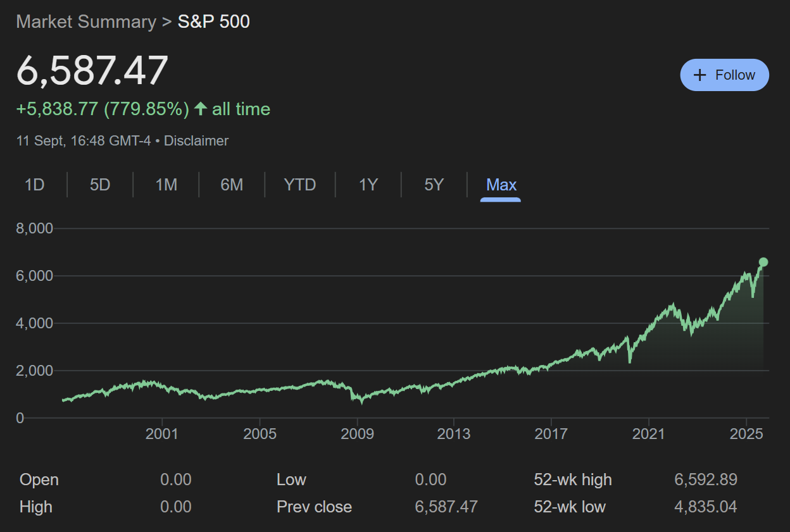Click the Low label in stats table
This screenshot has width=790, height=532.
(x=291, y=479)
